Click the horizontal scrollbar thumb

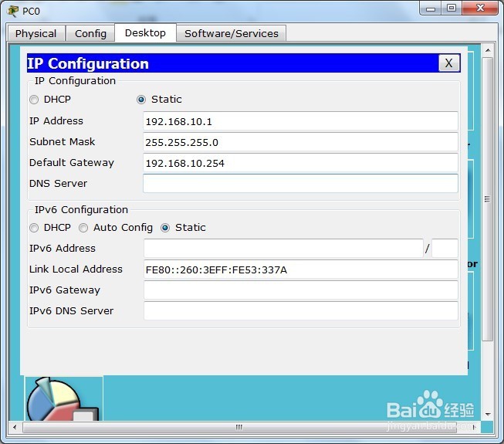pos(239,427)
